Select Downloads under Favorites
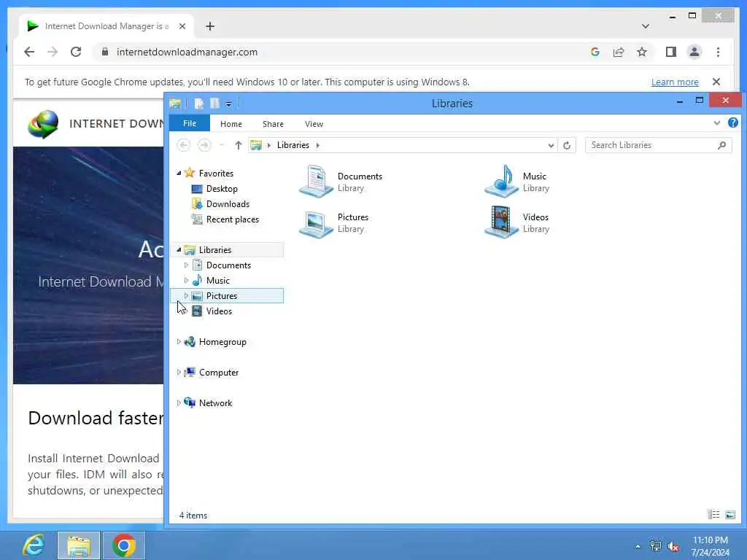Image resolution: width=747 pixels, height=560 pixels. (228, 204)
